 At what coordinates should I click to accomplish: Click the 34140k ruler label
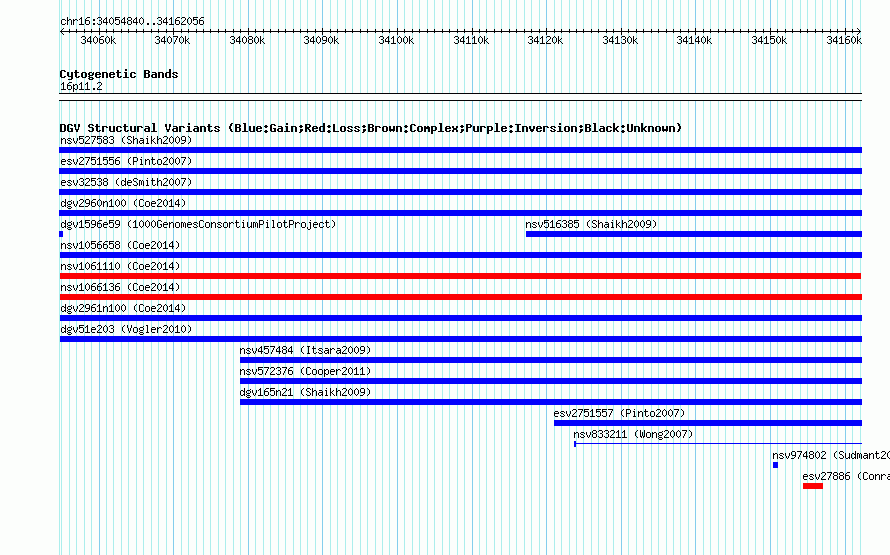point(694,40)
